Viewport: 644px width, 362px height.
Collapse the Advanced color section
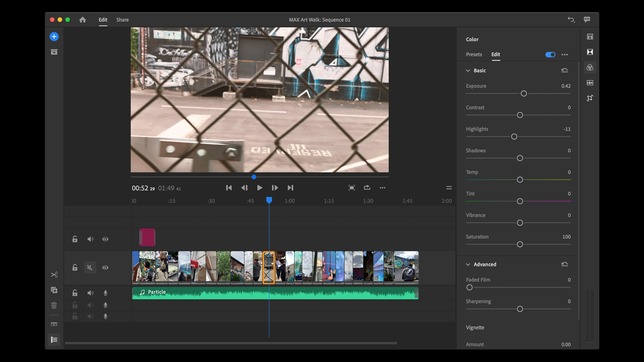click(x=468, y=264)
